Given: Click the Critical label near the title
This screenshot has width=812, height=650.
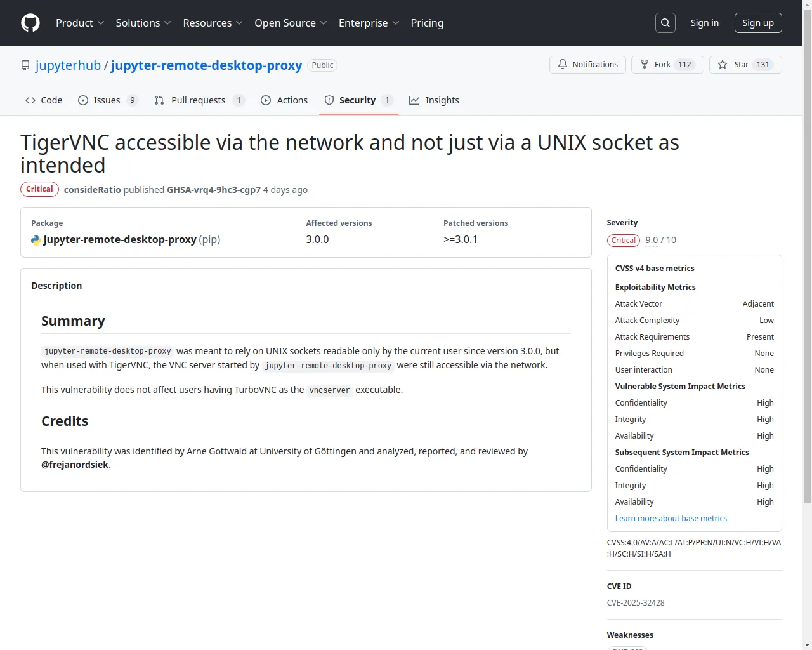Looking at the screenshot, I should tap(39, 189).
